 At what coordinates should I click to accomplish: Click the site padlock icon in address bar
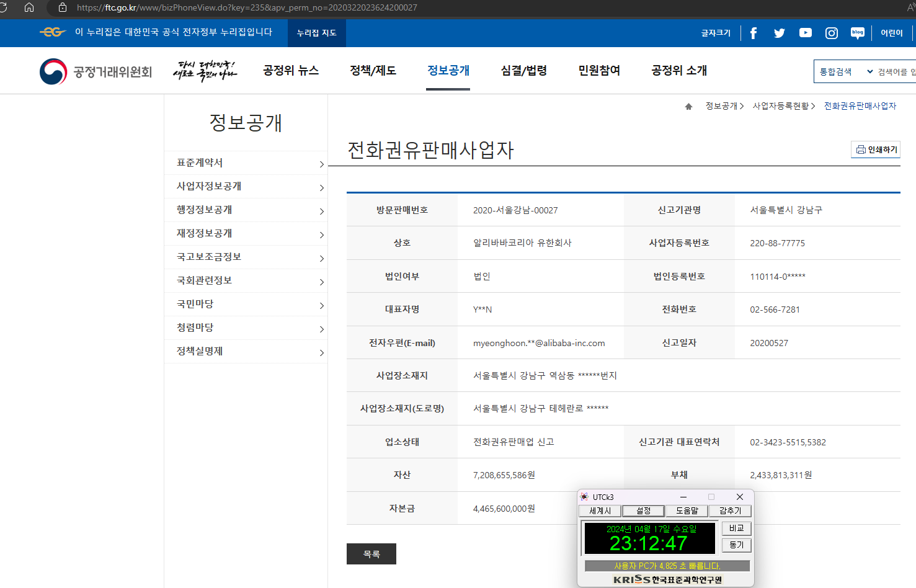[x=63, y=7]
